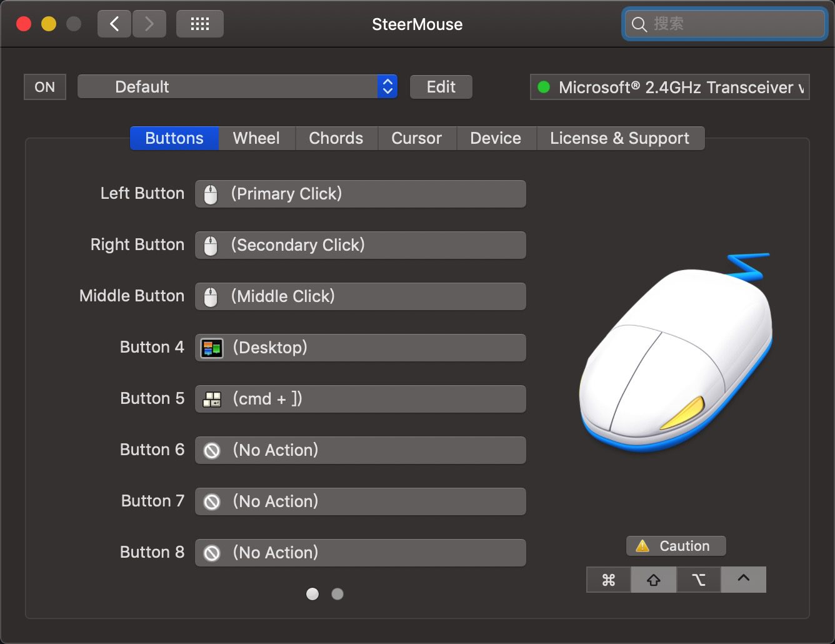Open the Left Button Primary Click menu
The width and height of the screenshot is (835, 644).
point(361,194)
